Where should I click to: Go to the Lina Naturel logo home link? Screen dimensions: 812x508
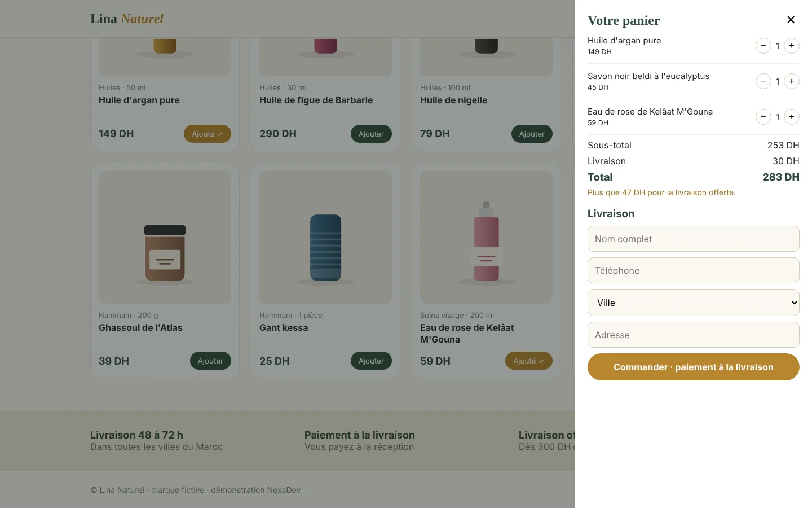click(127, 19)
